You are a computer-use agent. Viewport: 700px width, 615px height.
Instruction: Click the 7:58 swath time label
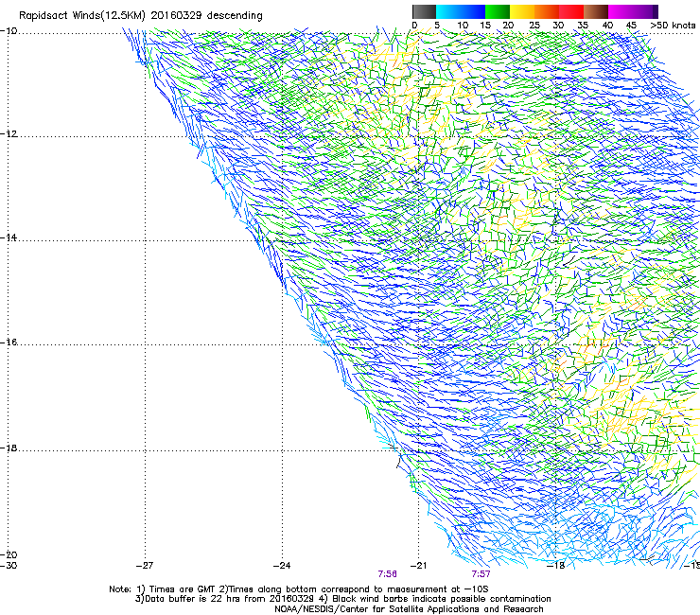[x=387, y=574]
